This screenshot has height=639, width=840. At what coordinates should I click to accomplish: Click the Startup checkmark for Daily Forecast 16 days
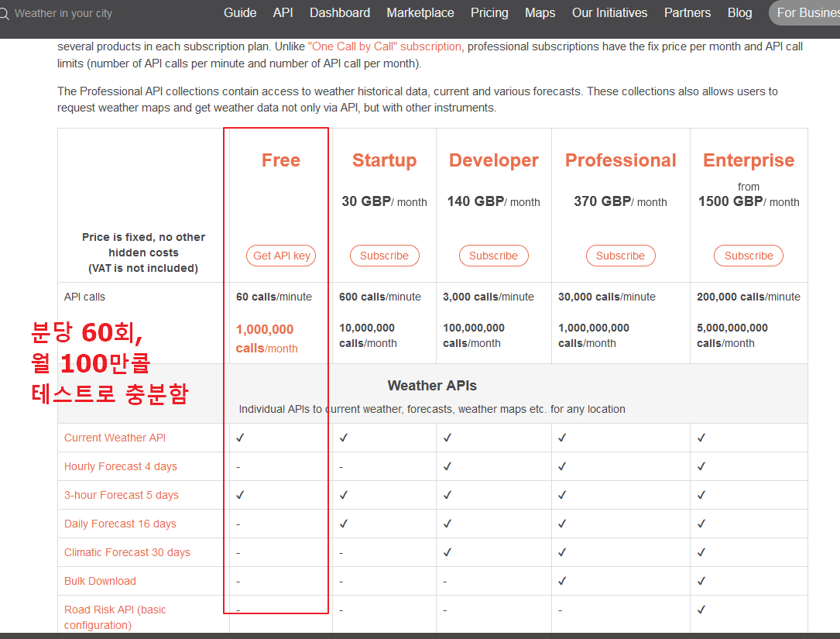click(344, 524)
